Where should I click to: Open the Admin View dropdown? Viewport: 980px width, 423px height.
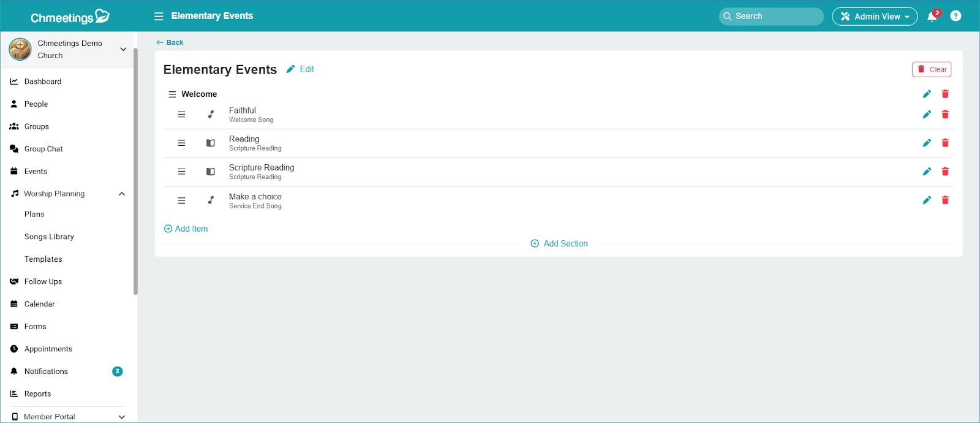coord(874,17)
